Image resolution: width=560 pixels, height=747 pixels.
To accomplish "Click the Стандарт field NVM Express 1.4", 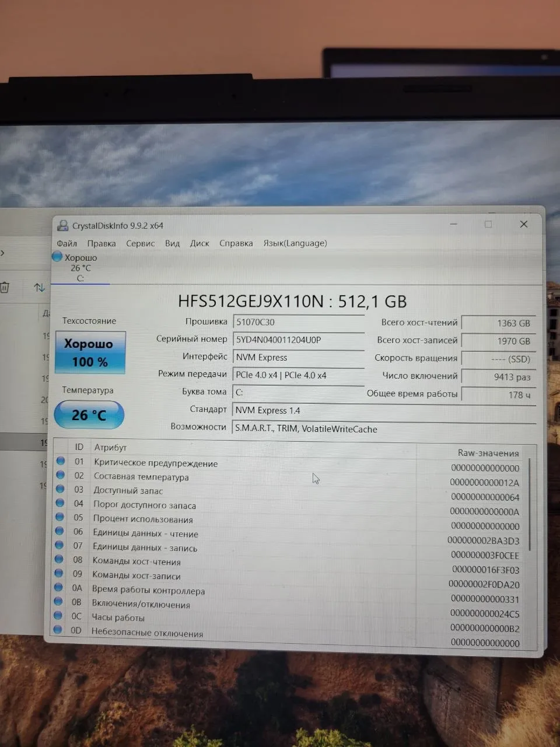I will click(384, 410).
